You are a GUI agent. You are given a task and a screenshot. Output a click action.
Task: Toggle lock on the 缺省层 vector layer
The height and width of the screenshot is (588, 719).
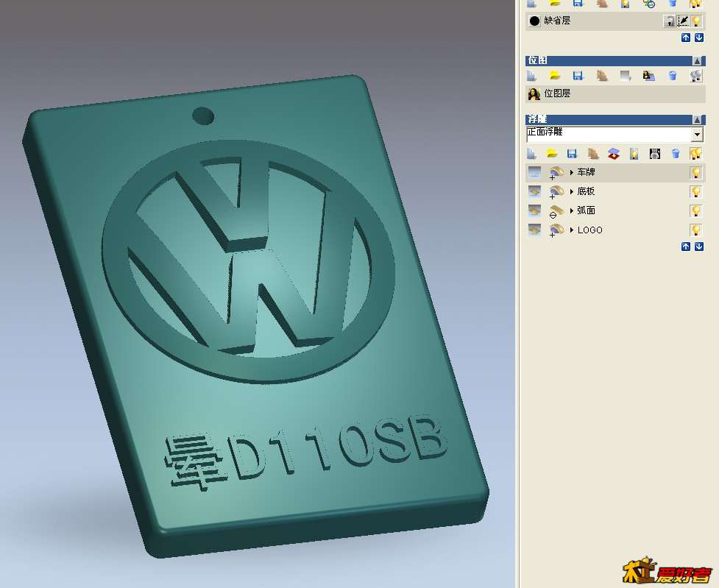pos(670,21)
